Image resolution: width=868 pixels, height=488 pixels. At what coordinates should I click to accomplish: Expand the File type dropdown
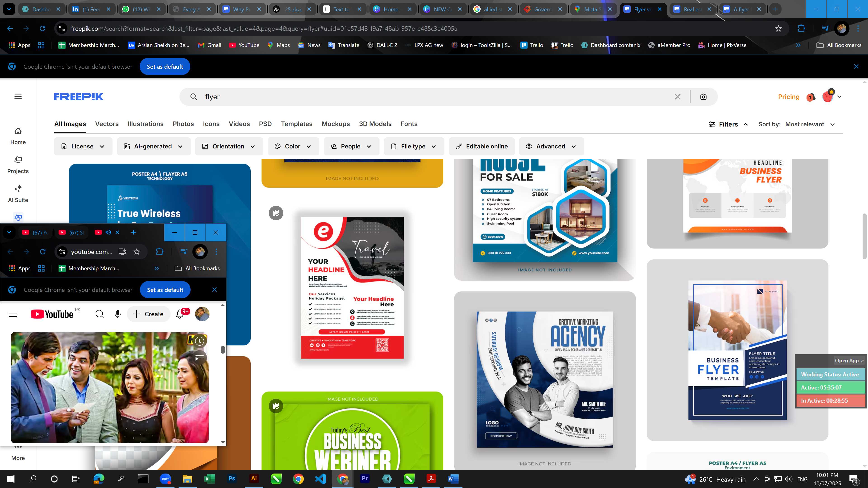coord(414,146)
